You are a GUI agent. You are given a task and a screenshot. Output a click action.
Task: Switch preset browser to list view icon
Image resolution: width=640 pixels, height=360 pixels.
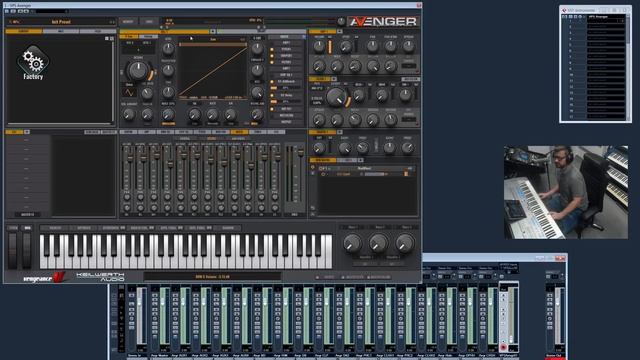click(x=112, y=38)
